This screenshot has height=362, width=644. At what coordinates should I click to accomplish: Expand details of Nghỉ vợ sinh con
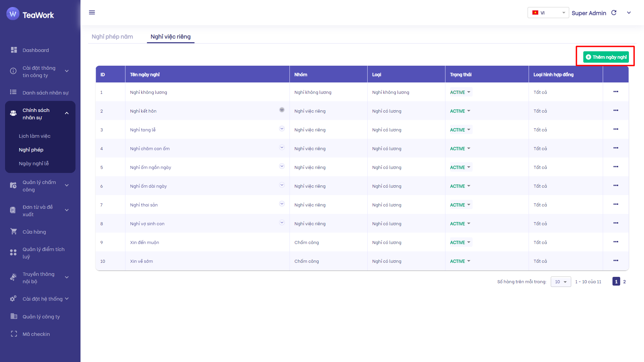pyautogui.click(x=282, y=223)
